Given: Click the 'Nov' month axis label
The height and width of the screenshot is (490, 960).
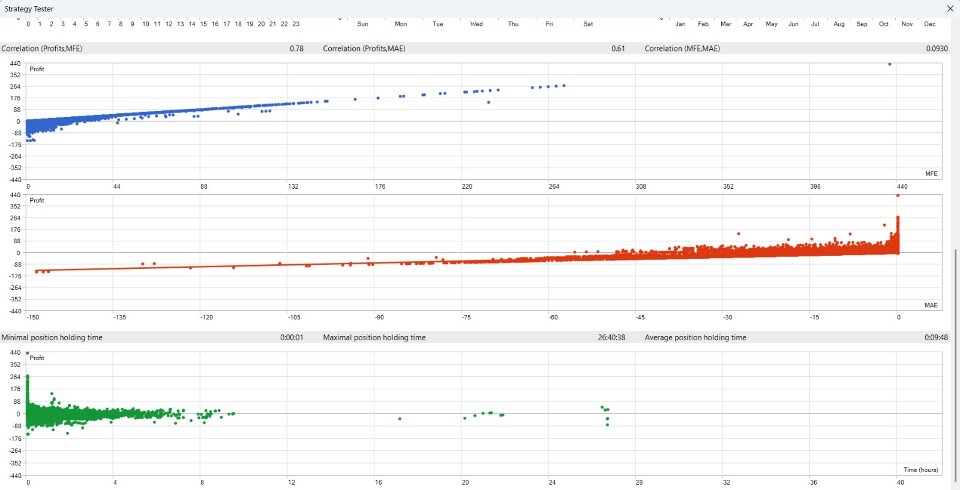Looking at the screenshot, I should (x=907, y=24).
